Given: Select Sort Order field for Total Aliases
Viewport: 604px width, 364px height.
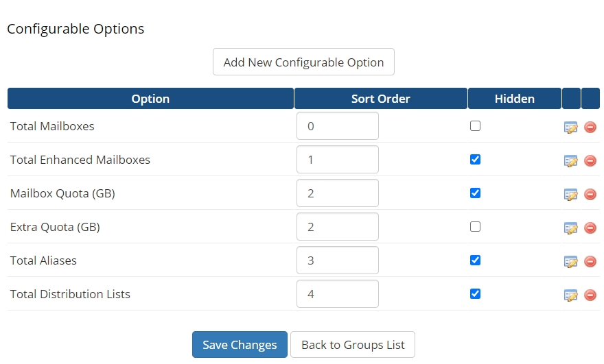Looking at the screenshot, I should pyautogui.click(x=338, y=260).
